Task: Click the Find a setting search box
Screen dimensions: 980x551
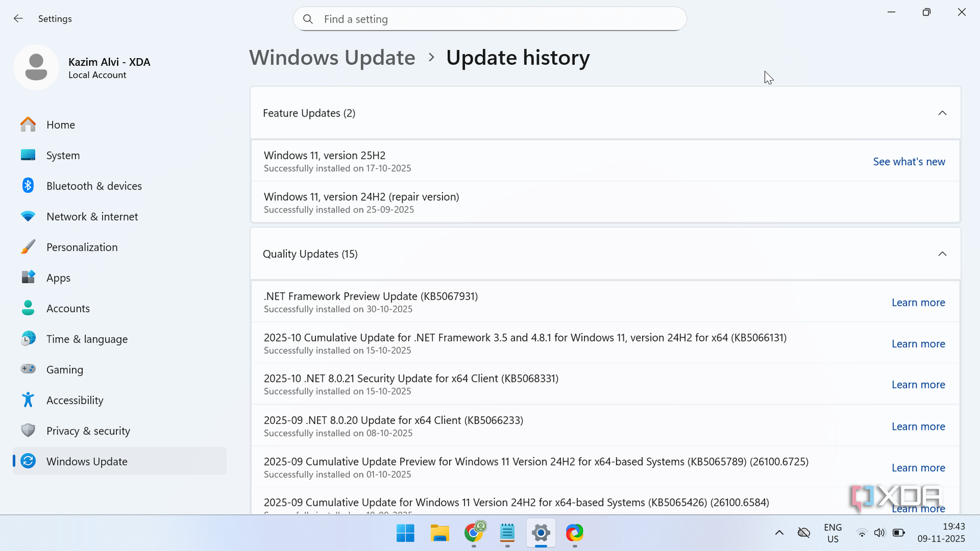Action: click(489, 18)
